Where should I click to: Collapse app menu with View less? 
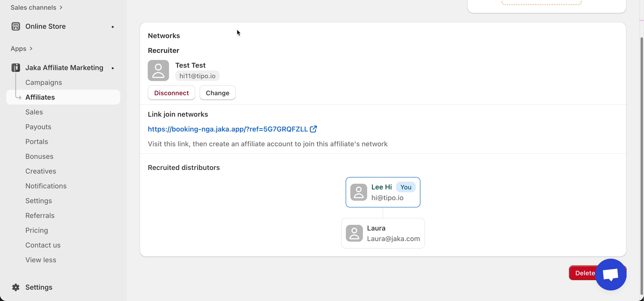point(41,260)
